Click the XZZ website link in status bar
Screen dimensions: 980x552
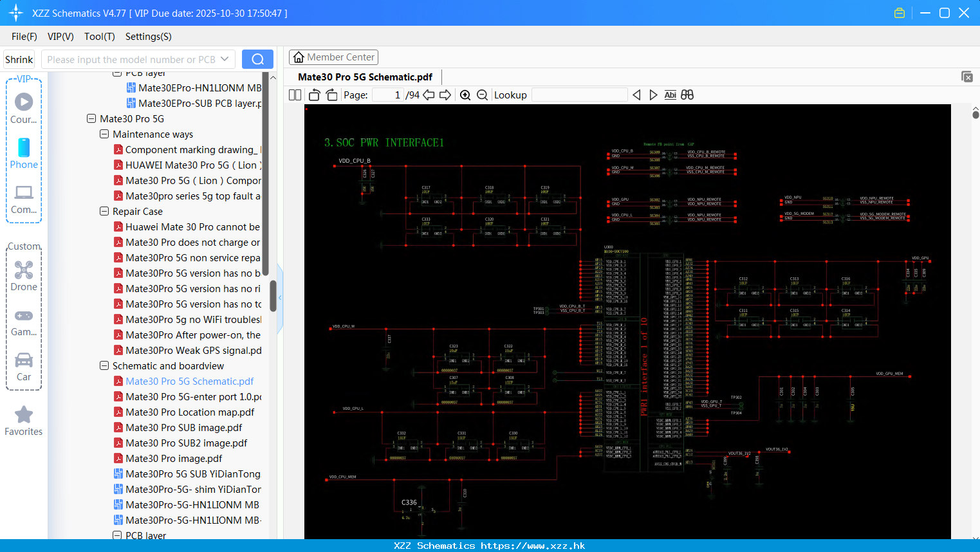533,546
